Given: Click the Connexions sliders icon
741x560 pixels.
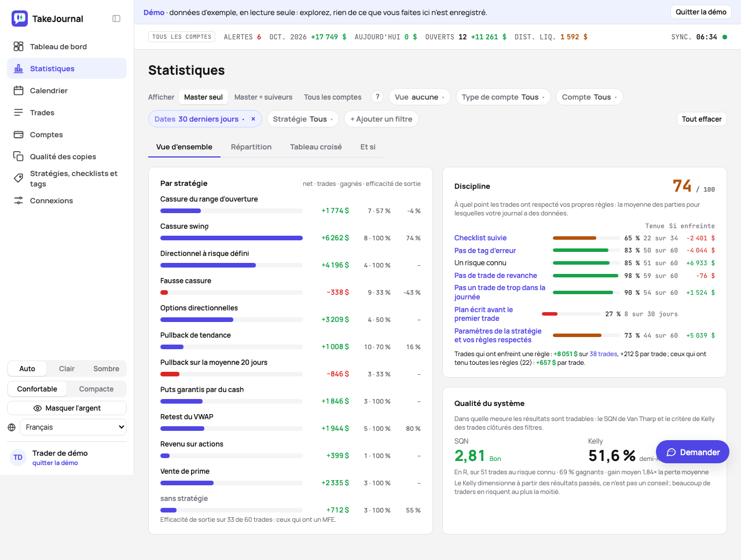Looking at the screenshot, I should pyautogui.click(x=19, y=200).
